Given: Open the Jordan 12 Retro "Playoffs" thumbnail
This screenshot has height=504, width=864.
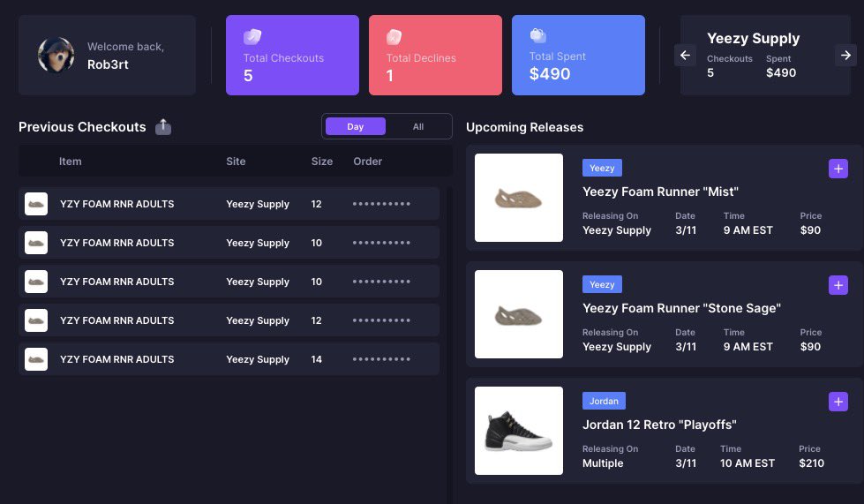Looking at the screenshot, I should click(519, 431).
